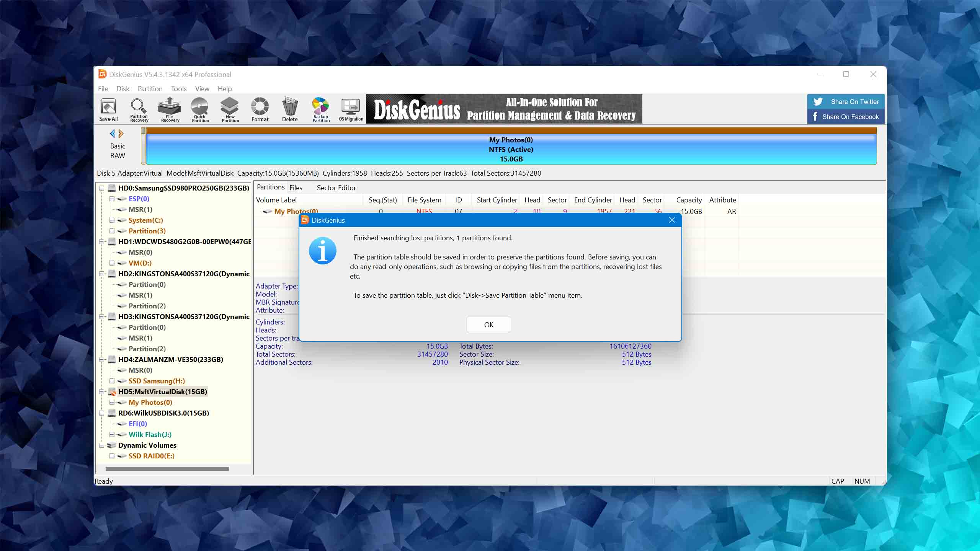Screen dimensions: 980x551
Task: Select Partition(2) under HD2
Action: coord(147,306)
